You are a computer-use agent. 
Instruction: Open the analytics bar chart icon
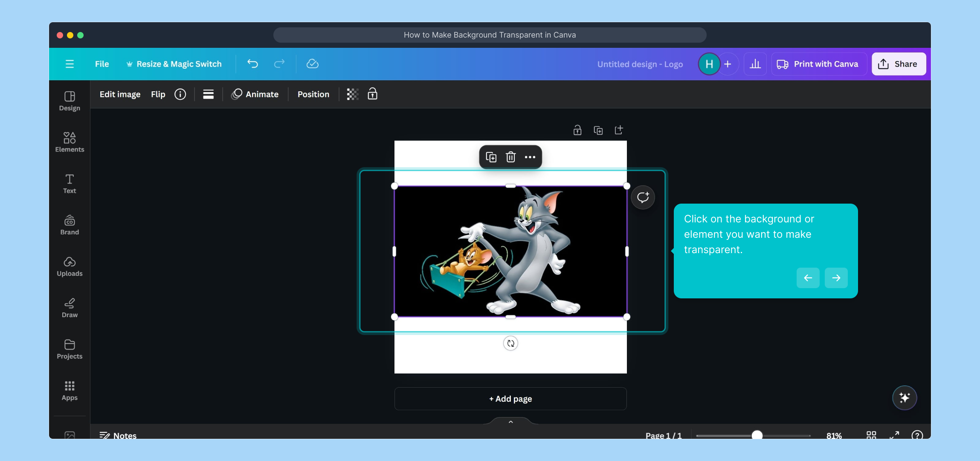(755, 64)
